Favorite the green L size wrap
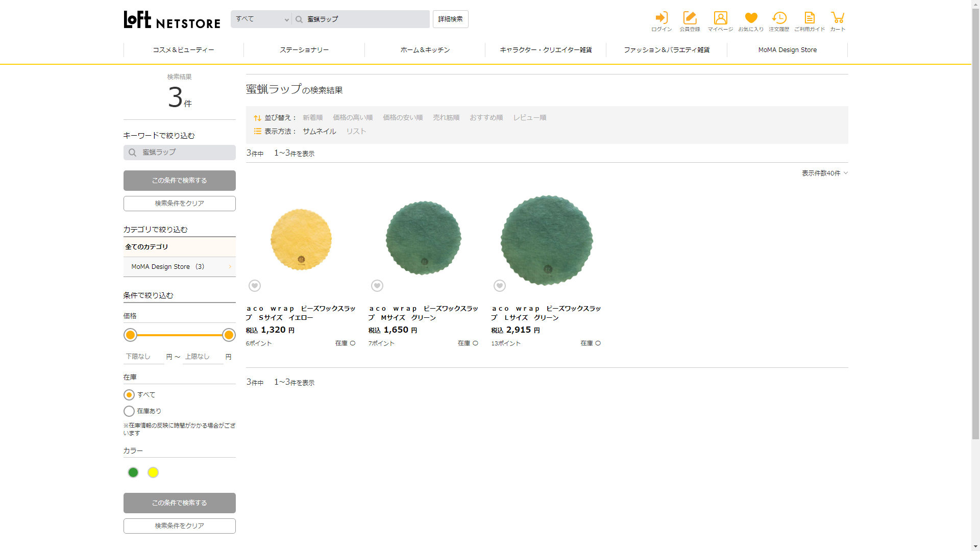980x551 pixels. pyautogui.click(x=500, y=286)
